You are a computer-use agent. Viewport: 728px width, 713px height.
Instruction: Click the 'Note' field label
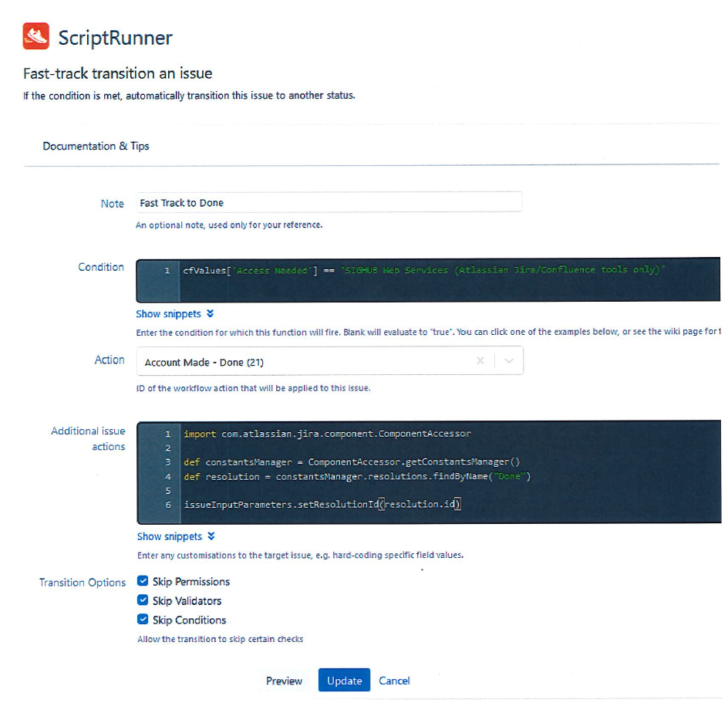[x=113, y=204]
